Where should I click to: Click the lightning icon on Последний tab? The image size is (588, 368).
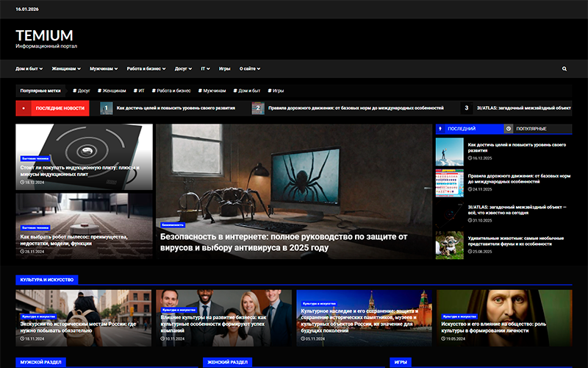(440, 129)
